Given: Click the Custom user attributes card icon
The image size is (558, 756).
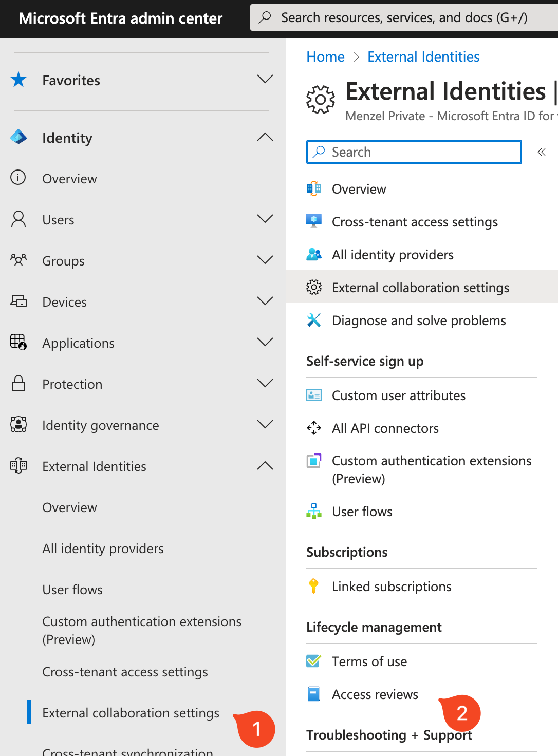Looking at the screenshot, I should pos(313,395).
